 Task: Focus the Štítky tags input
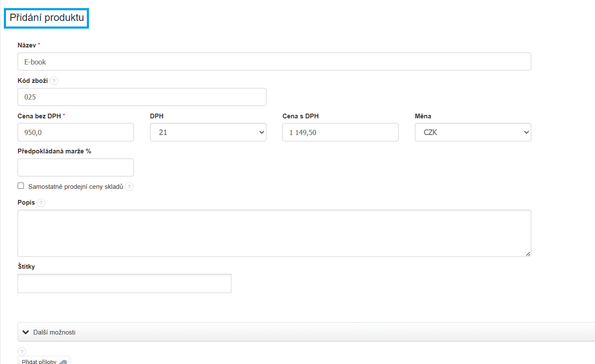pos(124,284)
